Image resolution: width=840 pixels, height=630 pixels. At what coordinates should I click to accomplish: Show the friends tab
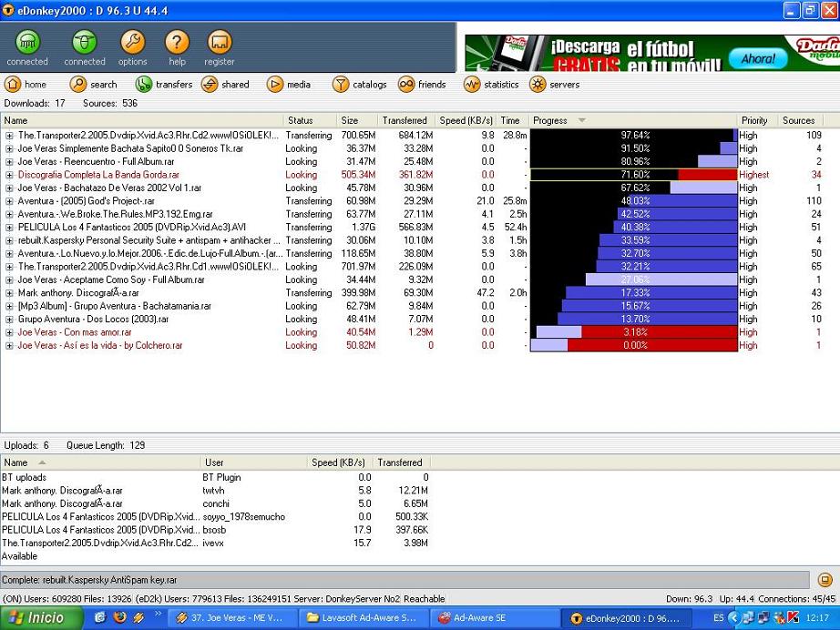click(x=422, y=85)
